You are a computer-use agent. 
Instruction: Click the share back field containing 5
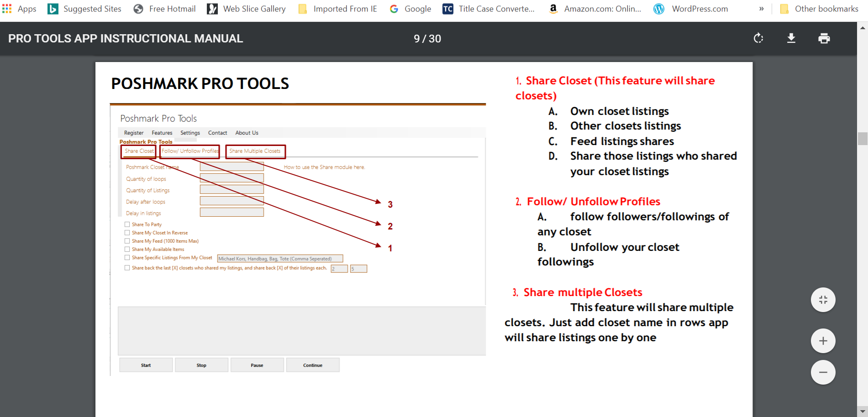(358, 269)
